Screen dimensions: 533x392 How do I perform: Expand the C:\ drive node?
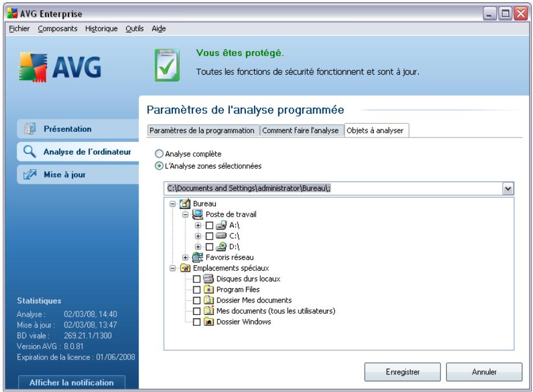point(198,236)
